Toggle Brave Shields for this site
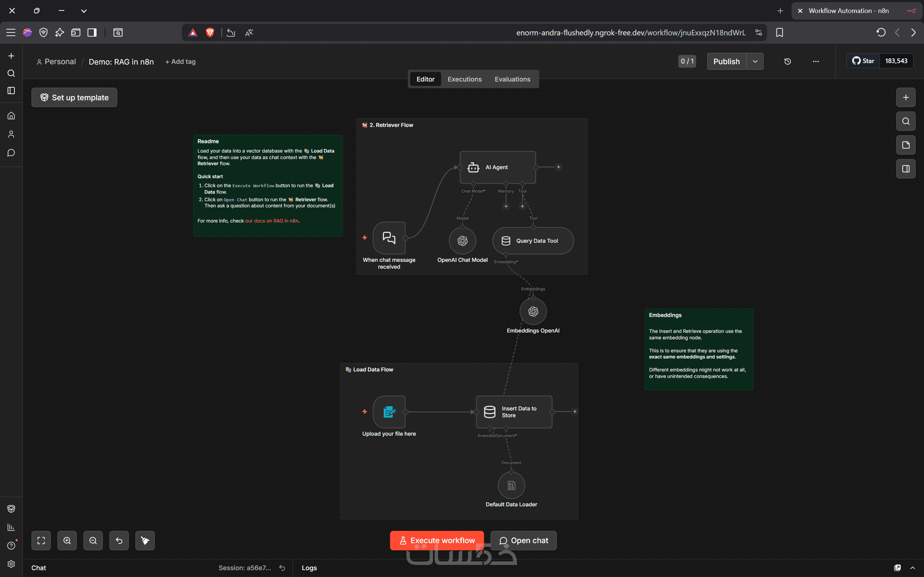Viewport: 924px width, 577px height. click(x=210, y=32)
